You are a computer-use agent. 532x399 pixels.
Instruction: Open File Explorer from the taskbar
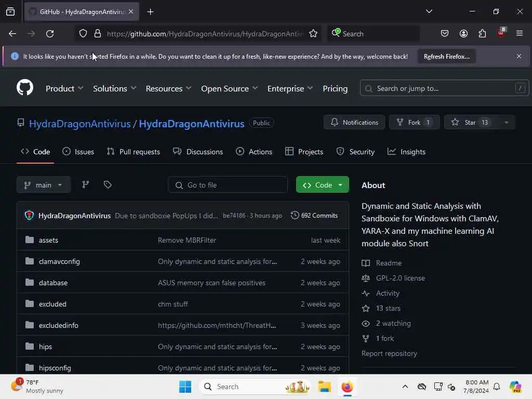[324, 387]
